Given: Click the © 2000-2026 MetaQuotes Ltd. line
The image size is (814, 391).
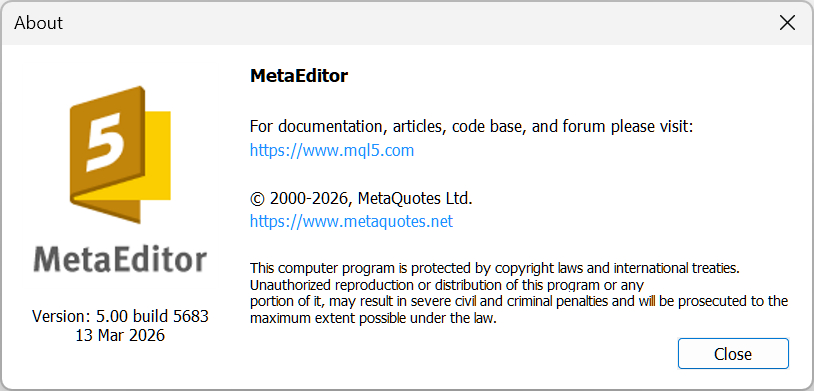Looking at the screenshot, I should click(x=361, y=198).
